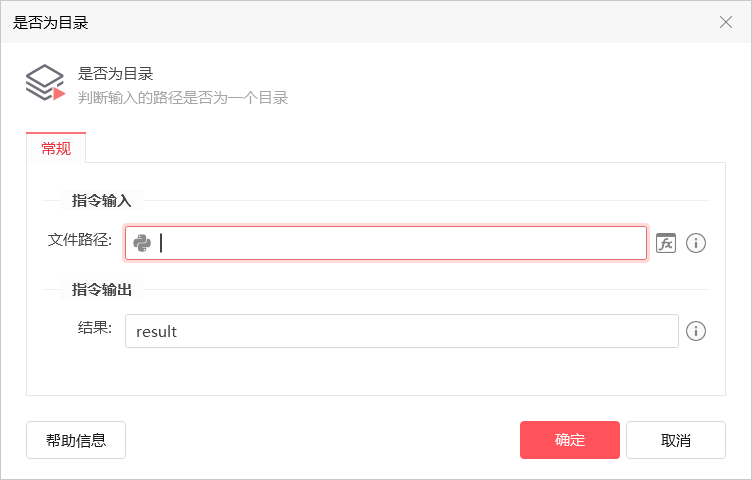The image size is (752, 480).
Task: Click the 结果 label
Action: pos(94,328)
